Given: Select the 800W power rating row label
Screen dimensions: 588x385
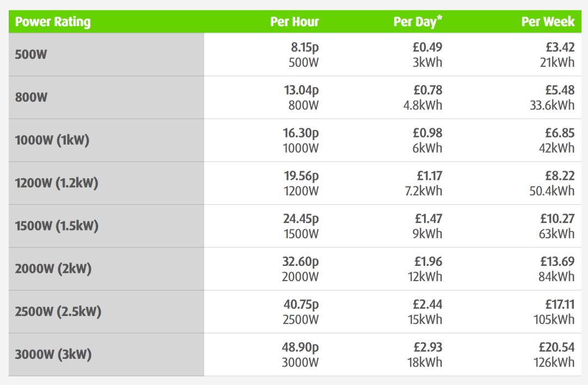Looking at the screenshot, I should pos(31,98).
